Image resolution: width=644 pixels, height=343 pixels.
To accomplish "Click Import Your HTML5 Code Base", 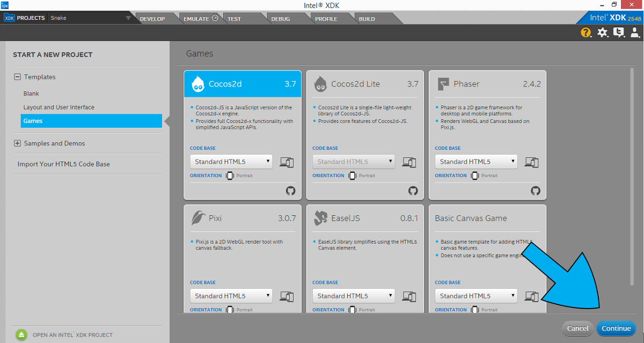I will [x=64, y=164].
